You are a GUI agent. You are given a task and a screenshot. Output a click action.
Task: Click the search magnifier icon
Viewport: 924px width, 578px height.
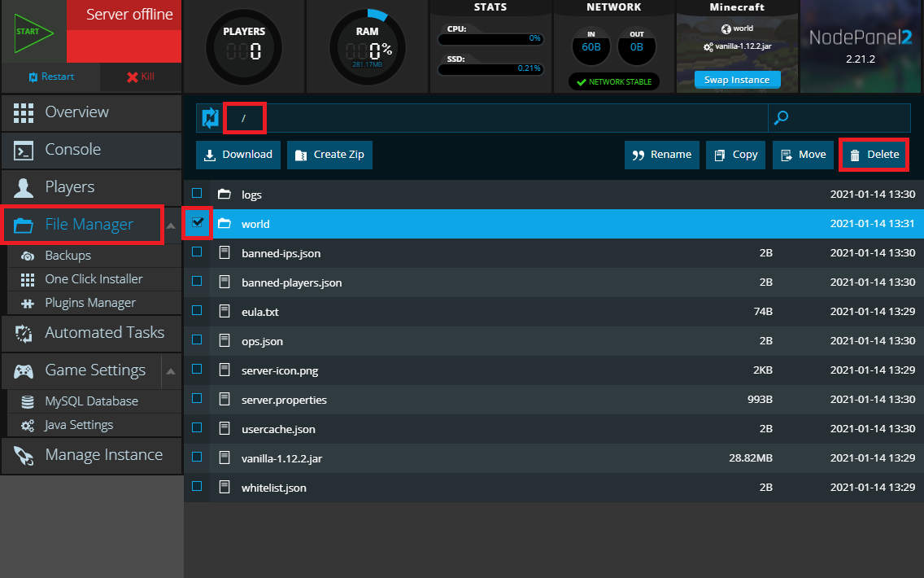tap(781, 118)
